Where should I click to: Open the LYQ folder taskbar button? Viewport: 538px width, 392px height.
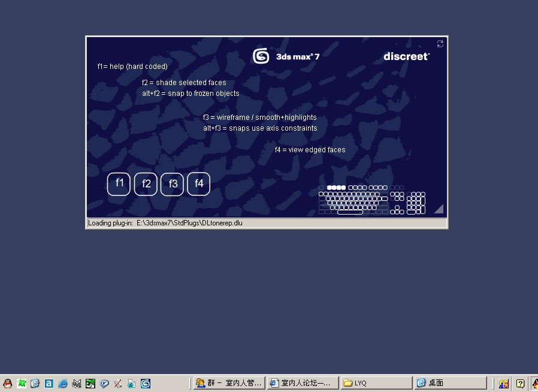pos(376,383)
